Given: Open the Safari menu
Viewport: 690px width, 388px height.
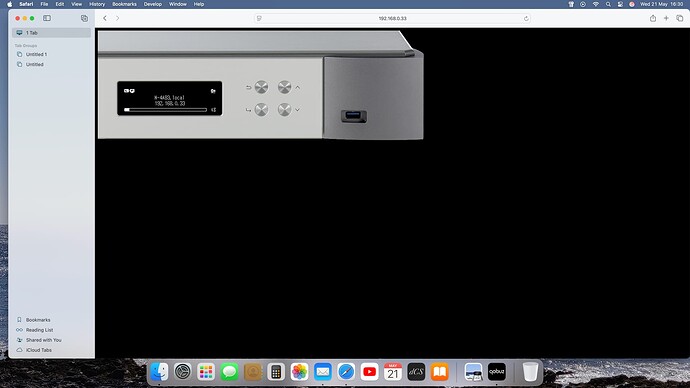Looking at the screenshot, I should pyautogui.click(x=26, y=4).
